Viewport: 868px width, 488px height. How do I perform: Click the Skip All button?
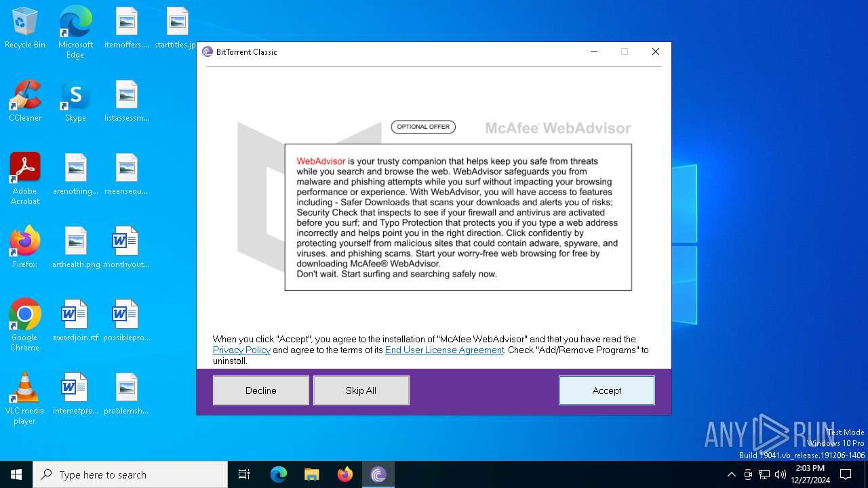point(361,390)
